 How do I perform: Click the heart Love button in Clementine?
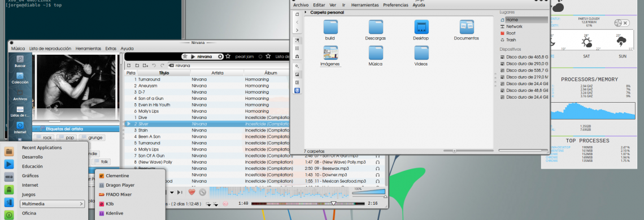[x=192, y=192]
